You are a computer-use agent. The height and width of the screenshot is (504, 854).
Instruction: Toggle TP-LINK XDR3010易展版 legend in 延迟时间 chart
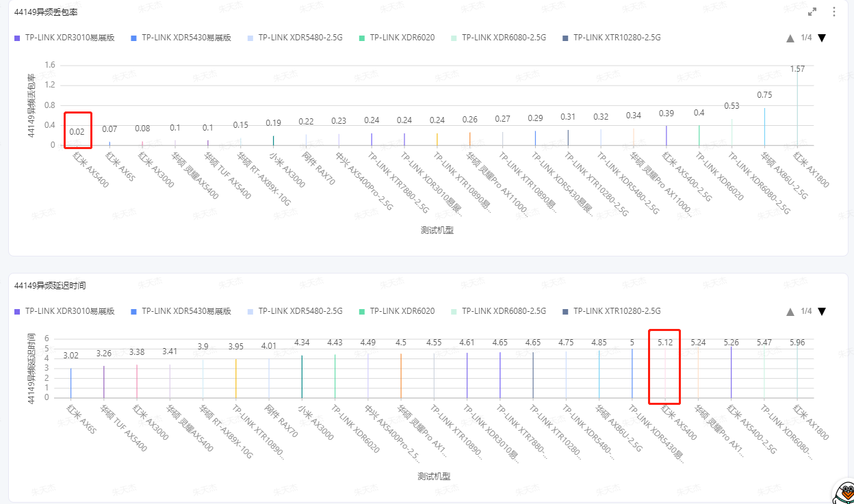(x=64, y=311)
